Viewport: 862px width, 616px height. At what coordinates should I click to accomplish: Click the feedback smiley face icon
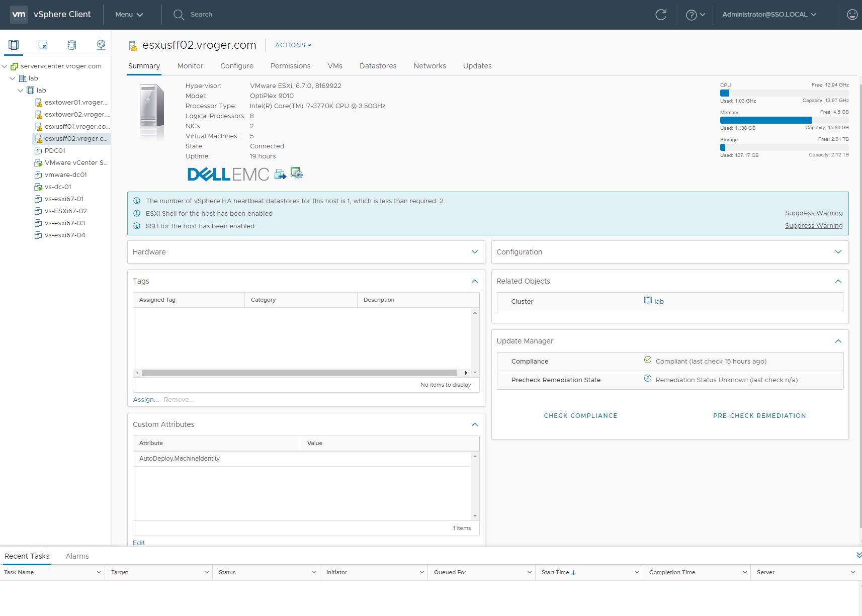click(852, 15)
